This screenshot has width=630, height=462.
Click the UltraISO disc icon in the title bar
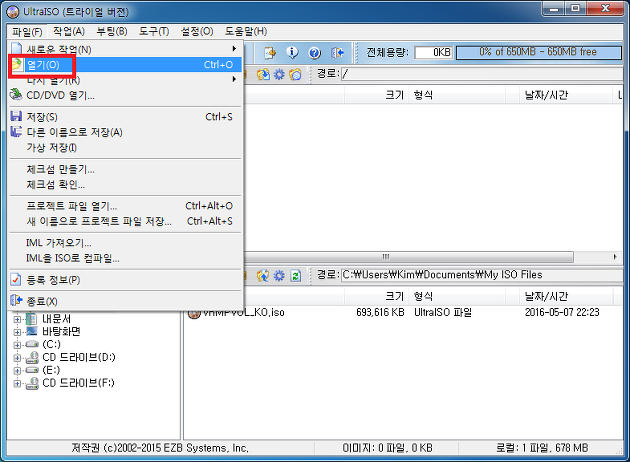12,12
